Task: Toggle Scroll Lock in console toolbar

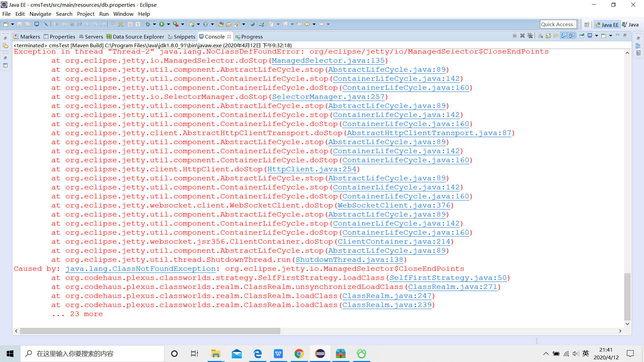Action: click(x=548, y=36)
